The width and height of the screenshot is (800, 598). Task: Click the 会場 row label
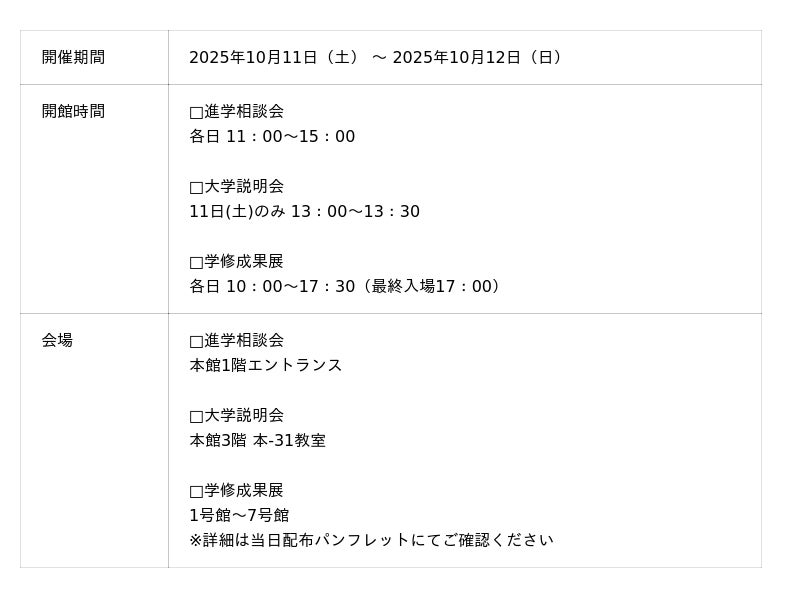tap(57, 341)
